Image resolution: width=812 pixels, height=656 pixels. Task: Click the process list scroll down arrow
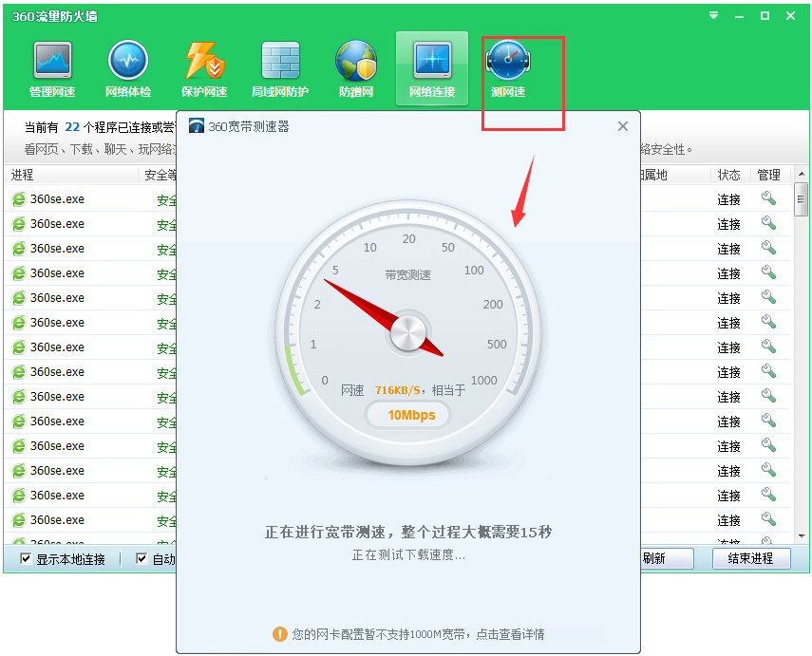tap(802, 536)
